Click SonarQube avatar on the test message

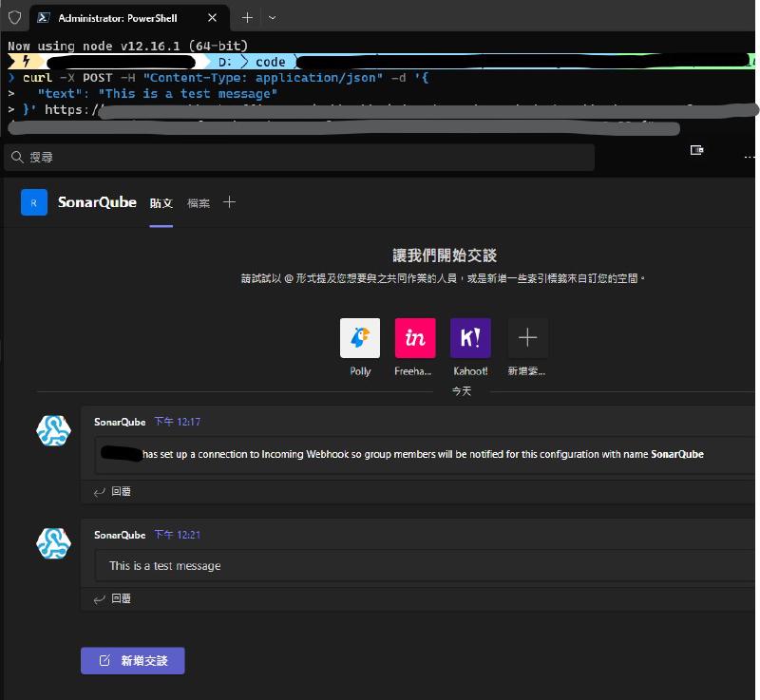[x=53, y=542]
